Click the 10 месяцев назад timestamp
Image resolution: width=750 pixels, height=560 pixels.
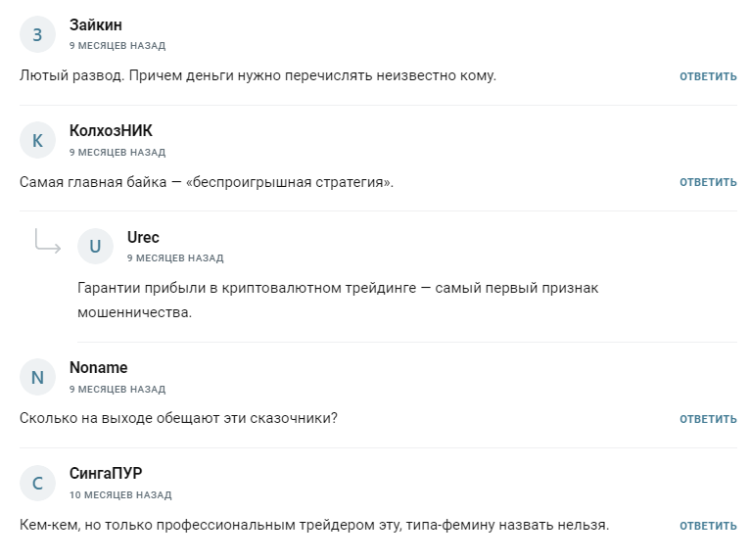click(120, 495)
